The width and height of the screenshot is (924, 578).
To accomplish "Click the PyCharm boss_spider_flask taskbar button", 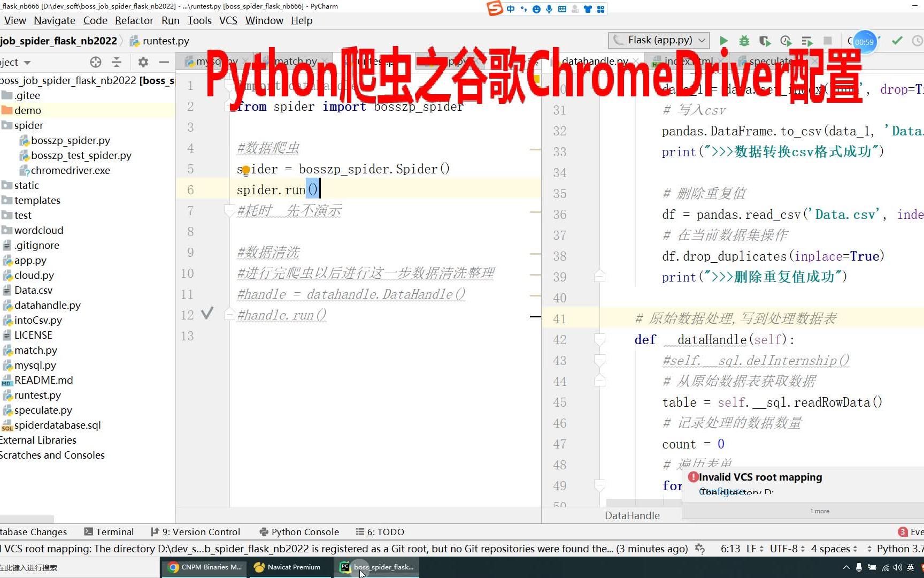I will (376, 567).
